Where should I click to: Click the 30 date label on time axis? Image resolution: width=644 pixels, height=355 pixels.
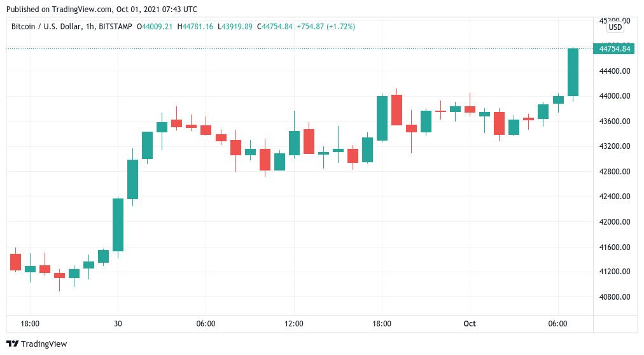(x=118, y=324)
